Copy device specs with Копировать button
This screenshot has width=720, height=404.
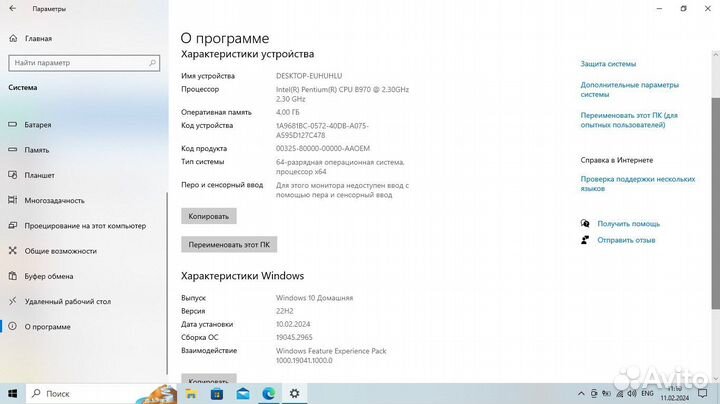tap(208, 216)
